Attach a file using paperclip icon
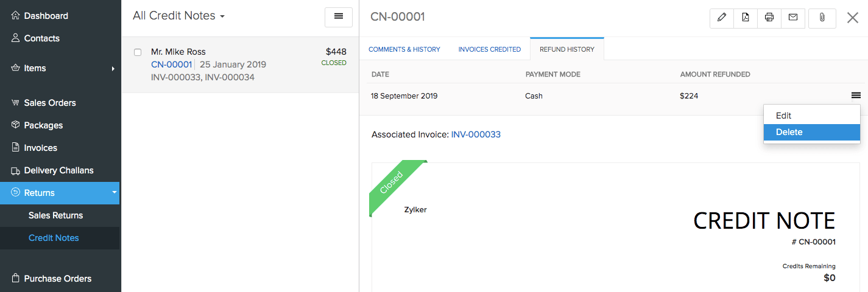 (x=822, y=18)
